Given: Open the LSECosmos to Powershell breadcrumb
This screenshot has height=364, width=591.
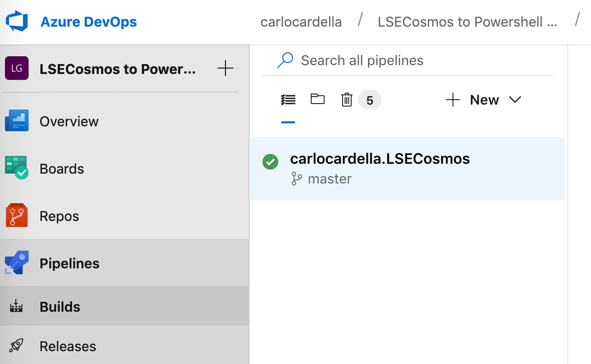Looking at the screenshot, I should [467, 22].
